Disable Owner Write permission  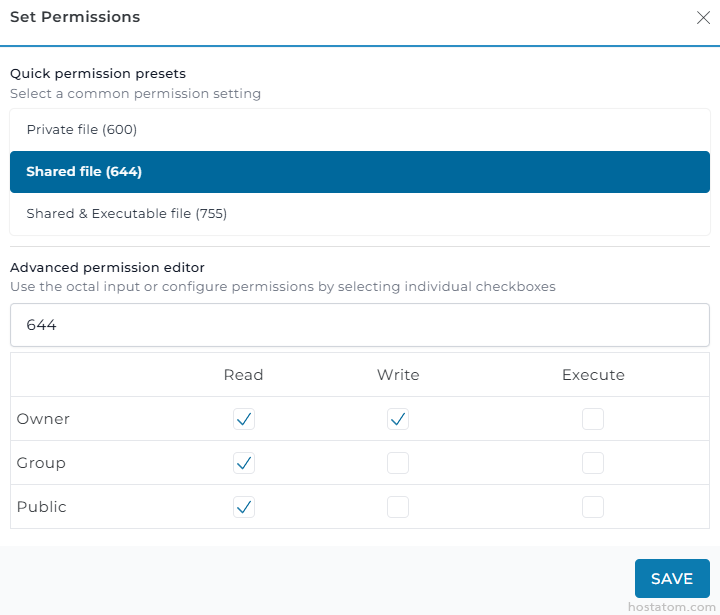[x=398, y=419]
